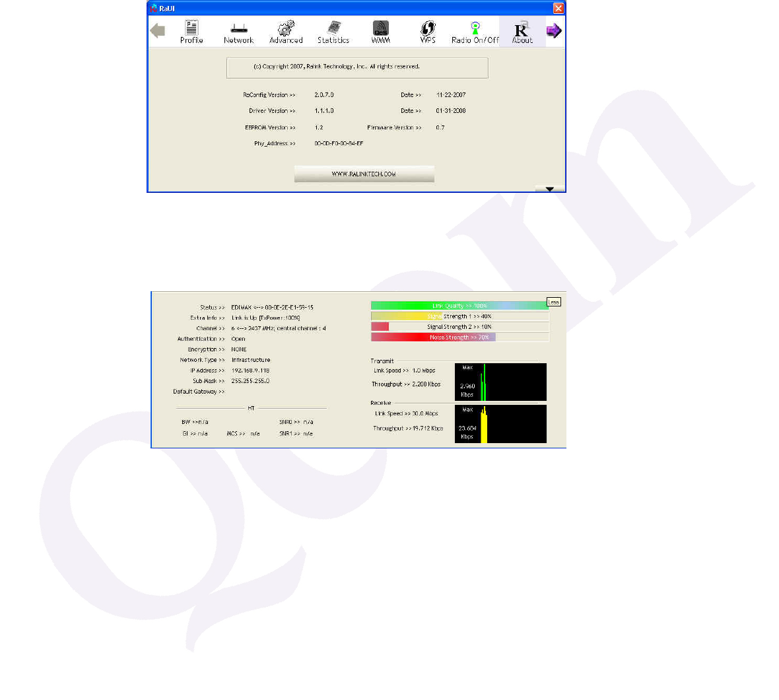Click the Noise Strength 70% bar
The width and height of the screenshot is (779, 700).
coord(459,337)
